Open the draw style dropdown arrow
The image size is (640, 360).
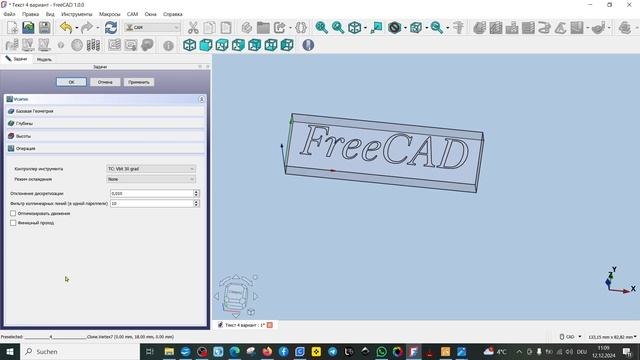point(405,28)
